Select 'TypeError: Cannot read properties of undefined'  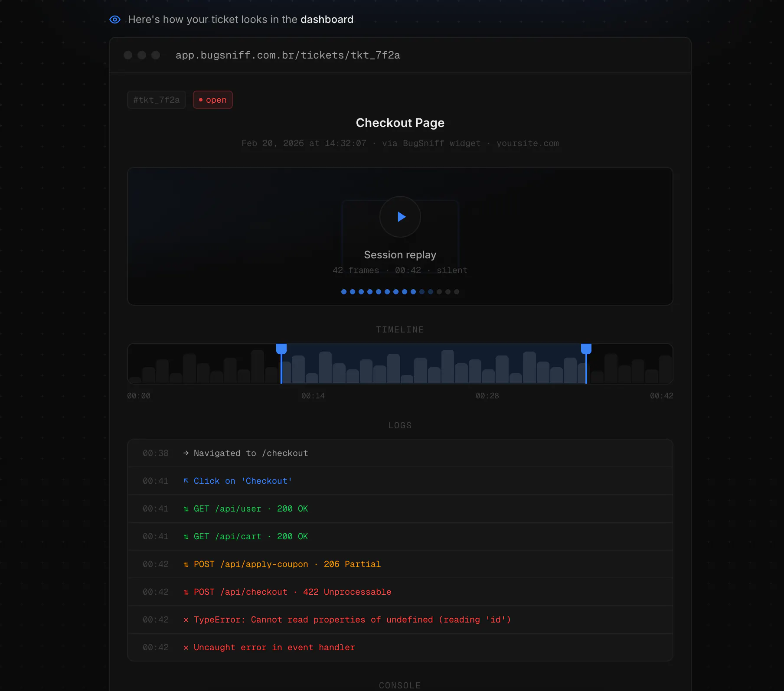(313, 619)
